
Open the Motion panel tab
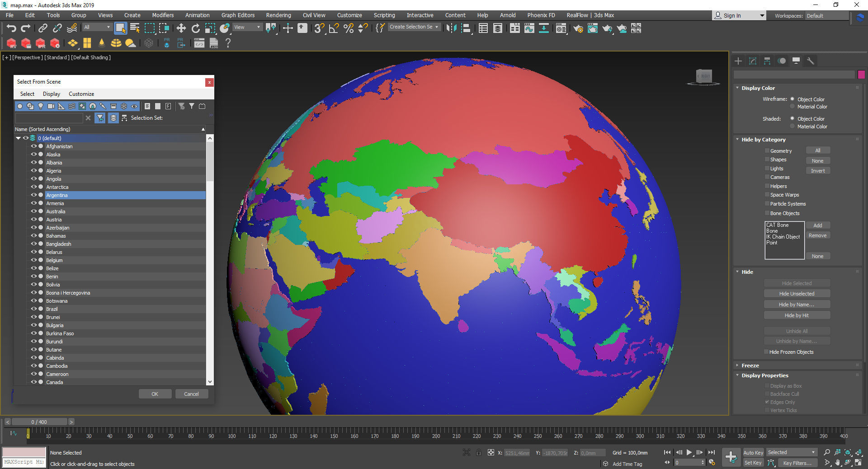pyautogui.click(x=782, y=61)
